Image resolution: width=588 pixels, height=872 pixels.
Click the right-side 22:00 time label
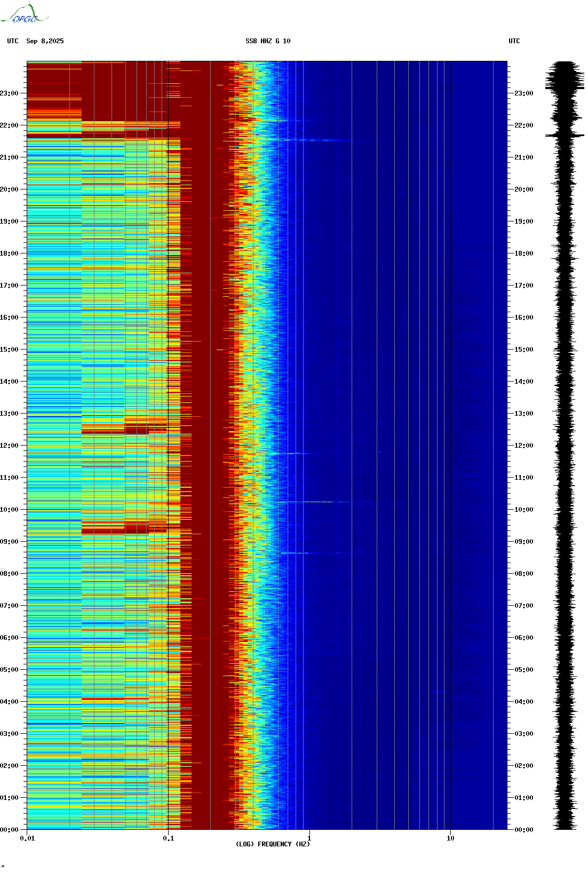tap(523, 125)
